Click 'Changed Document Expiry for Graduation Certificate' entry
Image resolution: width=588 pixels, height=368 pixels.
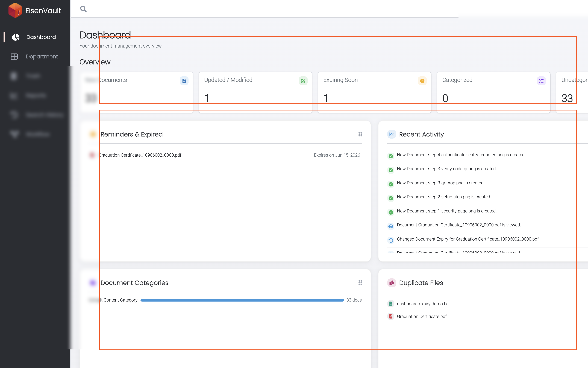[468, 239]
